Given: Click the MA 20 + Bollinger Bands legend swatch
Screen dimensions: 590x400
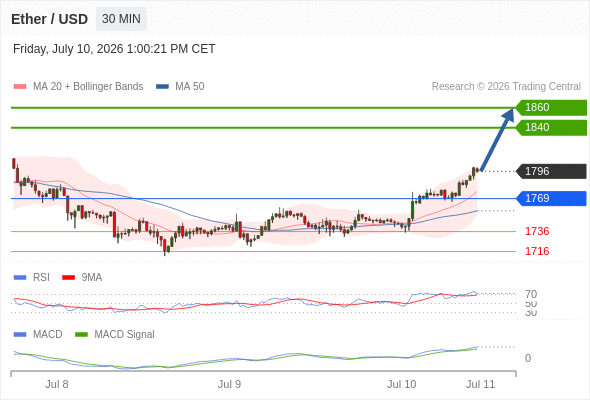Looking at the screenshot, I should click(20, 87).
